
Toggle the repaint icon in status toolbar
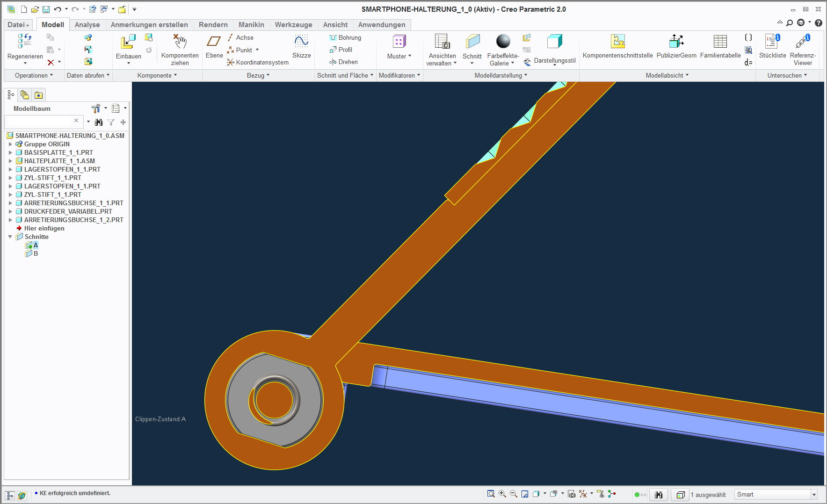tap(525, 494)
